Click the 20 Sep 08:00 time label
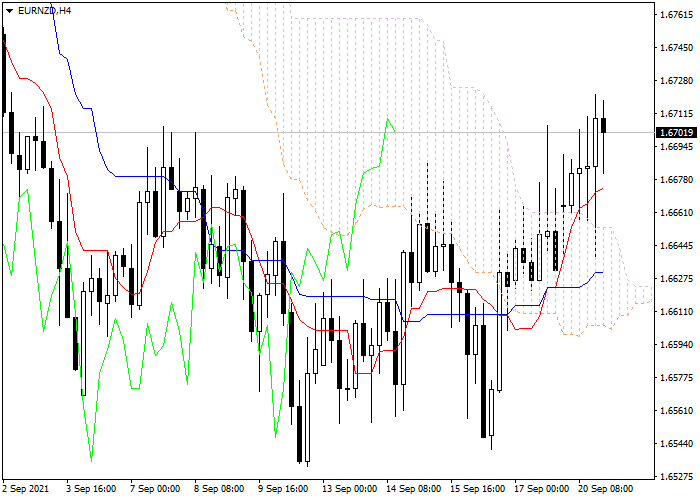Screen dimensions: 700x500 point(606,489)
